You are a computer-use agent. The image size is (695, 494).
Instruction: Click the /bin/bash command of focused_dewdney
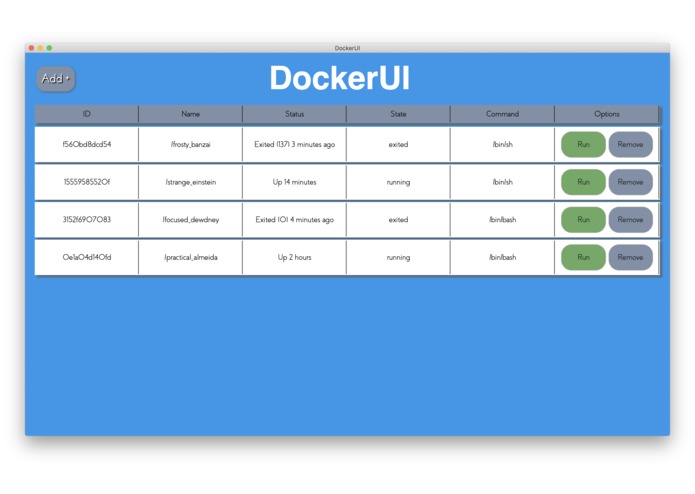pyautogui.click(x=502, y=220)
